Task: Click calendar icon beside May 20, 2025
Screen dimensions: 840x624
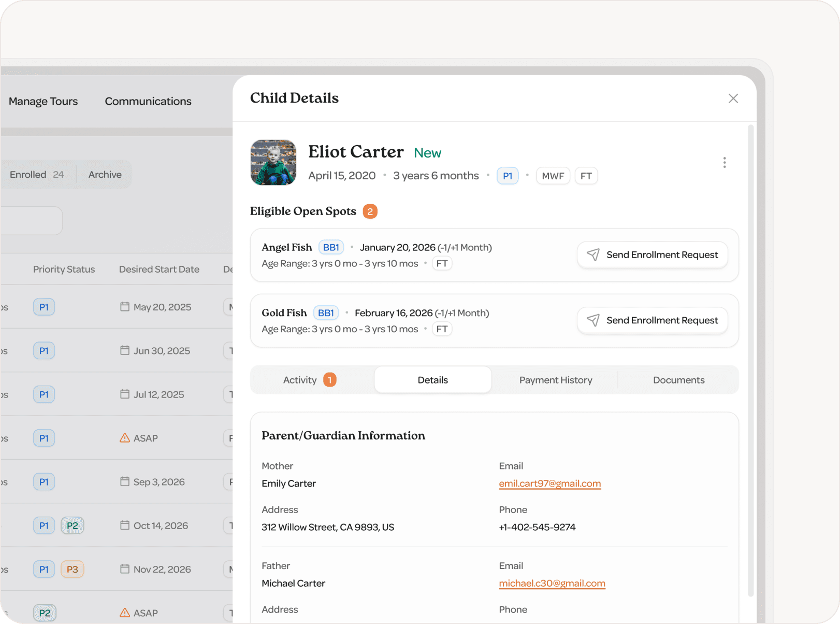Action: click(125, 307)
